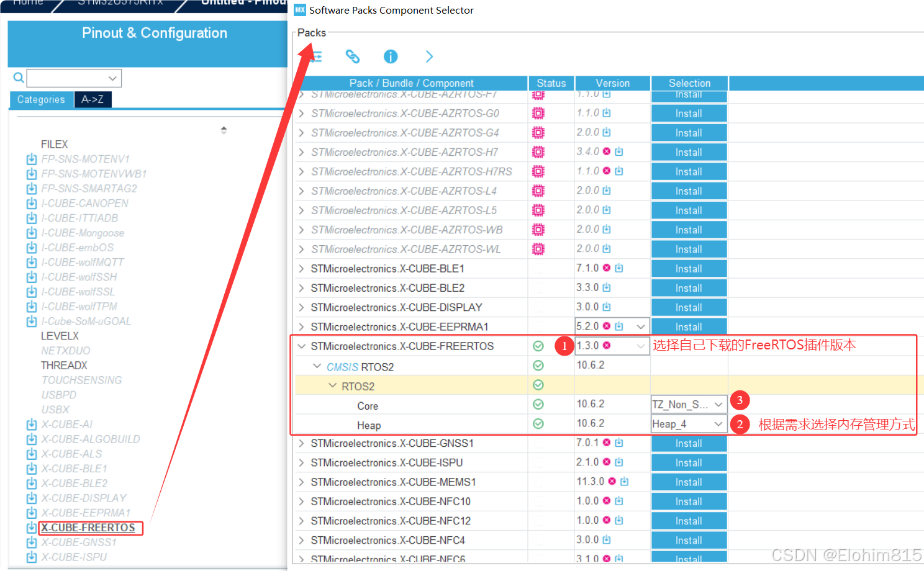Click download icon next to X-CUBE-GNSS1 in list
Screen dimensions: 924x571
tap(32, 542)
